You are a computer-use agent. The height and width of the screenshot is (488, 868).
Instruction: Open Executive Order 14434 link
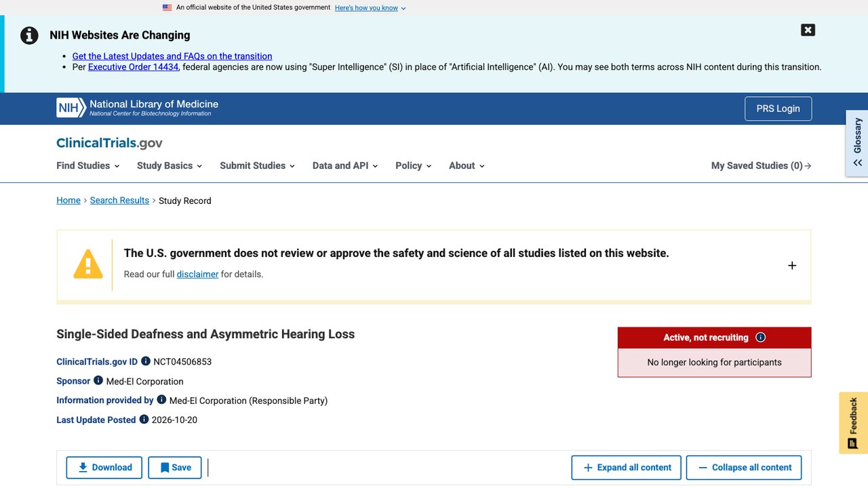133,67
